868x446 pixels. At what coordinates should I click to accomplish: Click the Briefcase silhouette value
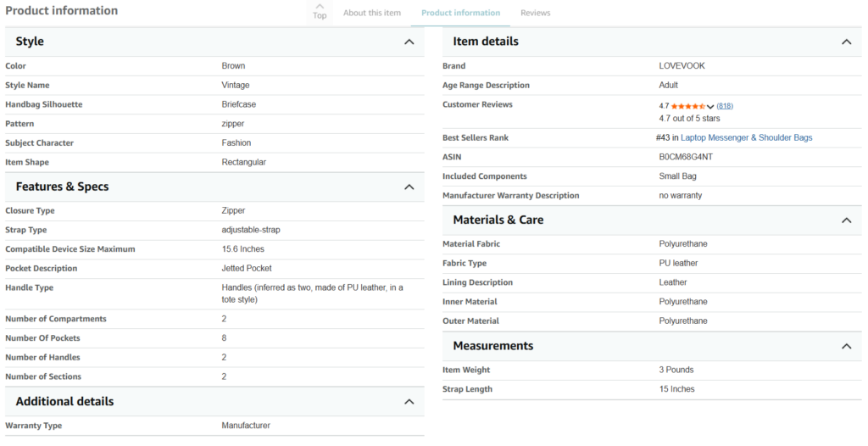coord(238,104)
